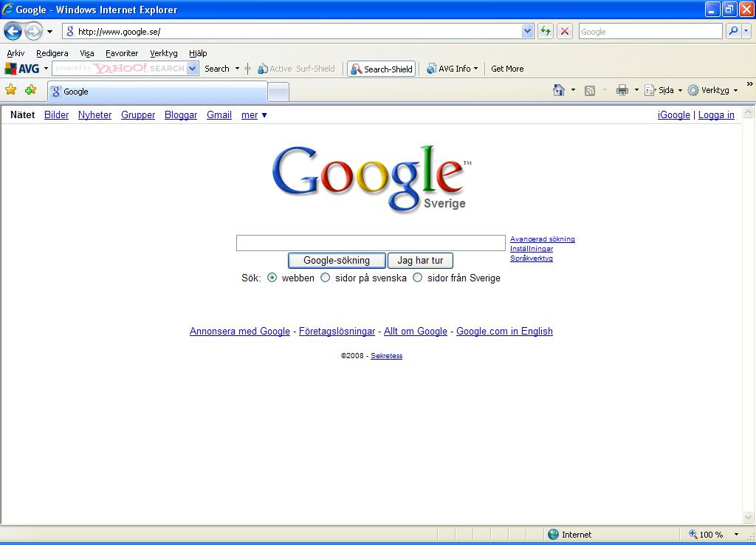Click Google.com in English link
This screenshot has height=545, width=756.
[504, 331]
